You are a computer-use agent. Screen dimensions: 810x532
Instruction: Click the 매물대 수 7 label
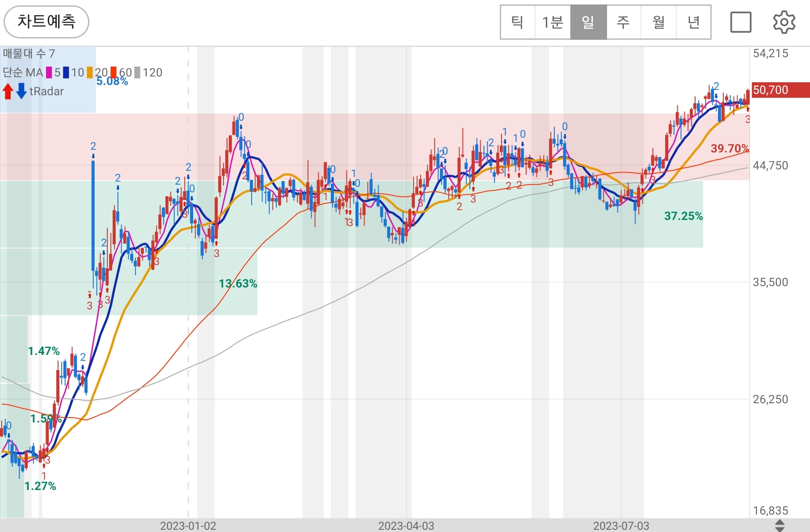[x=29, y=54]
